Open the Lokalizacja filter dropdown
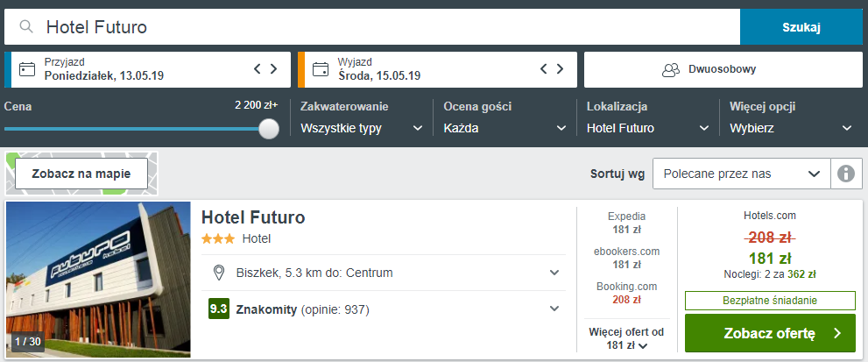This screenshot has width=868, height=362. pyautogui.click(x=647, y=128)
